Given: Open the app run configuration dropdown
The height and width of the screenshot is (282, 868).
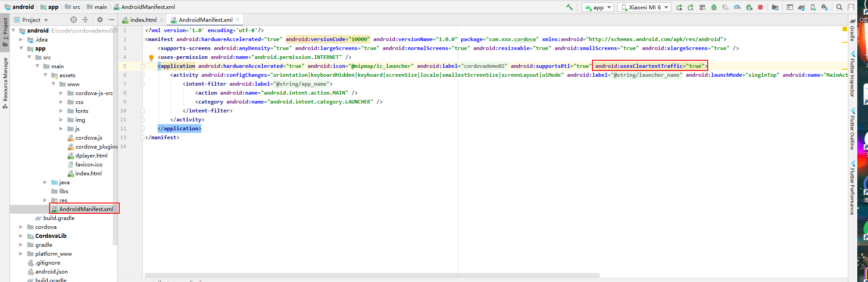Looking at the screenshot, I should pos(598,7).
